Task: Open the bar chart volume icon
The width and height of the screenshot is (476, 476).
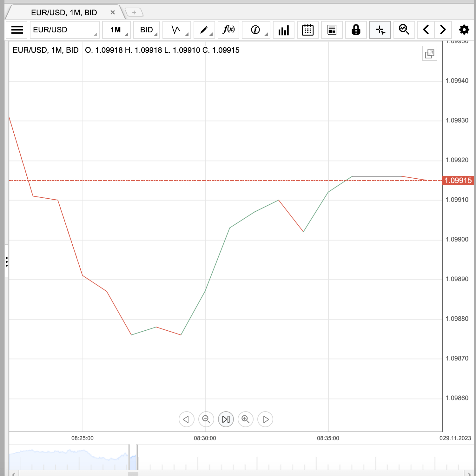Action: pyautogui.click(x=283, y=30)
